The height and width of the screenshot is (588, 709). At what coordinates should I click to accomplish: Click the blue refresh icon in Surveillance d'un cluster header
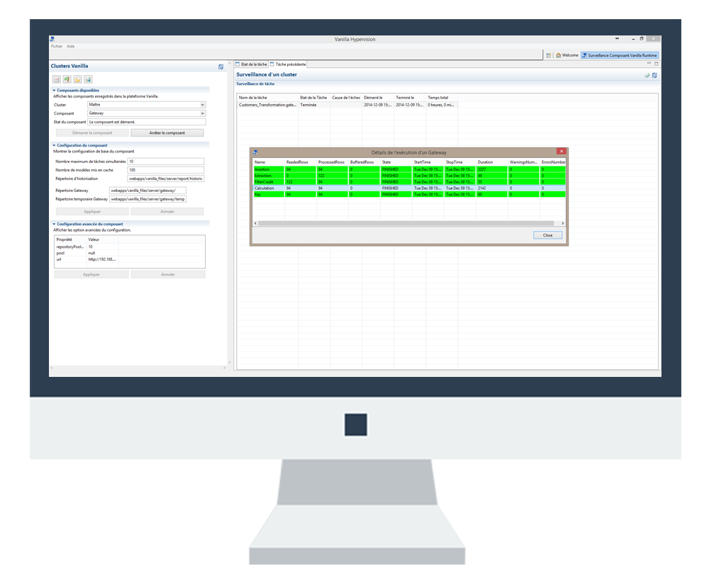[654, 75]
